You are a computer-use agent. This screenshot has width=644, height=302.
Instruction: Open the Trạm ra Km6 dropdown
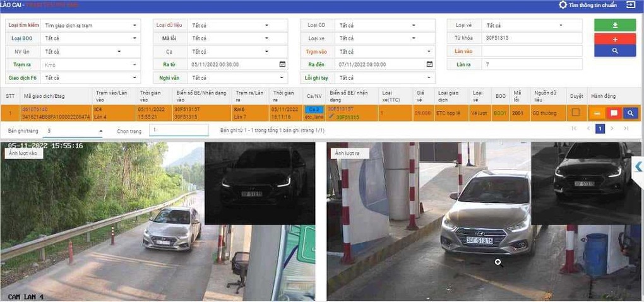point(91,65)
